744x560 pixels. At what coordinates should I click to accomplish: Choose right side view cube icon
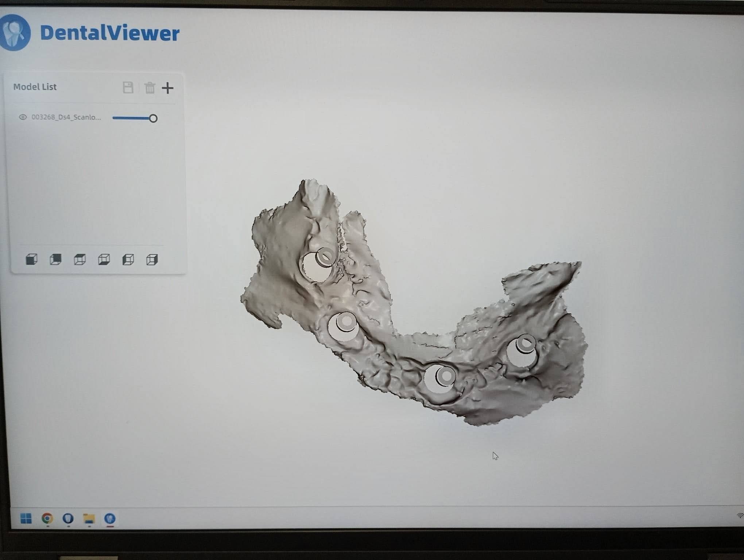coord(152,260)
